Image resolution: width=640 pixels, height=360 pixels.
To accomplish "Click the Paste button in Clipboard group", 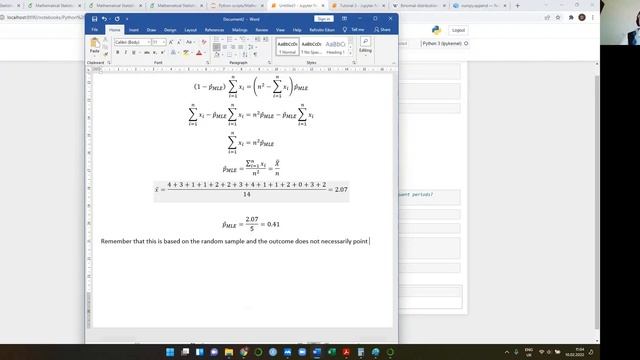I will pyautogui.click(x=95, y=46).
